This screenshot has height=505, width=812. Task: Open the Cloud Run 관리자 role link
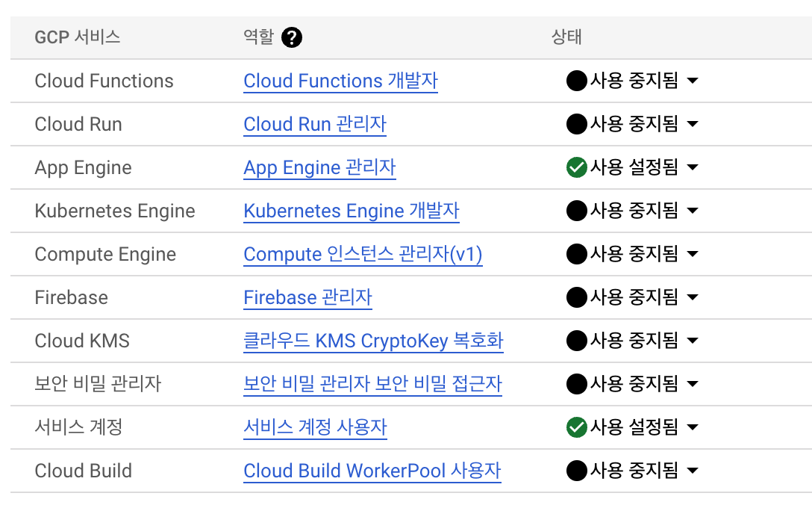(x=315, y=125)
